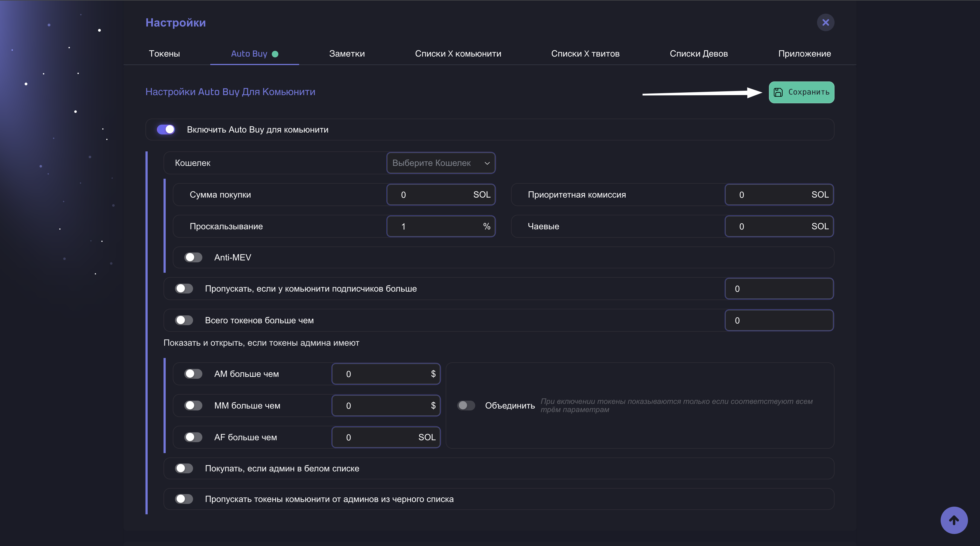Disable the Auto Buy для комьюнити toggle

tap(166, 130)
